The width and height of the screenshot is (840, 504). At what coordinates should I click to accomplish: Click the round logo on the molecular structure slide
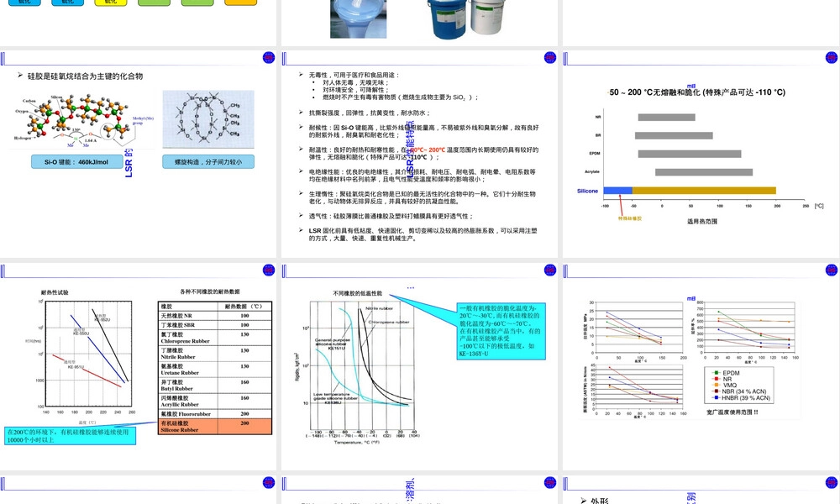pyautogui.click(x=269, y=58)
